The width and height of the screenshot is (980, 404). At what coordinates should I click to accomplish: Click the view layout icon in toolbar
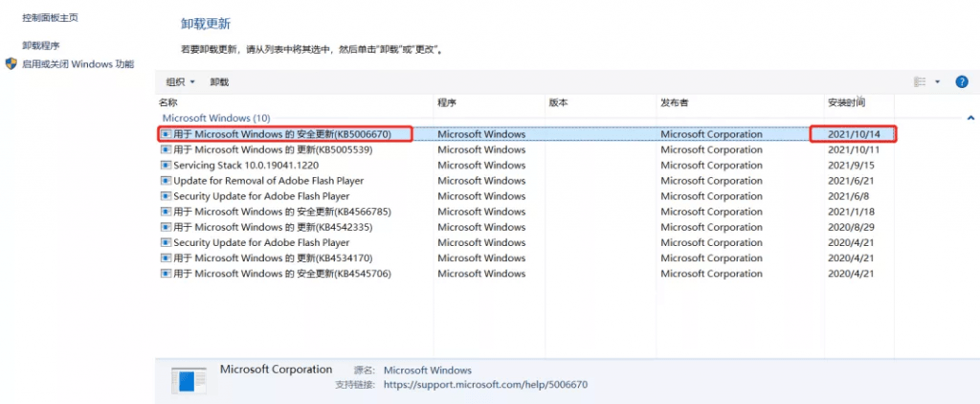point(920,82)
